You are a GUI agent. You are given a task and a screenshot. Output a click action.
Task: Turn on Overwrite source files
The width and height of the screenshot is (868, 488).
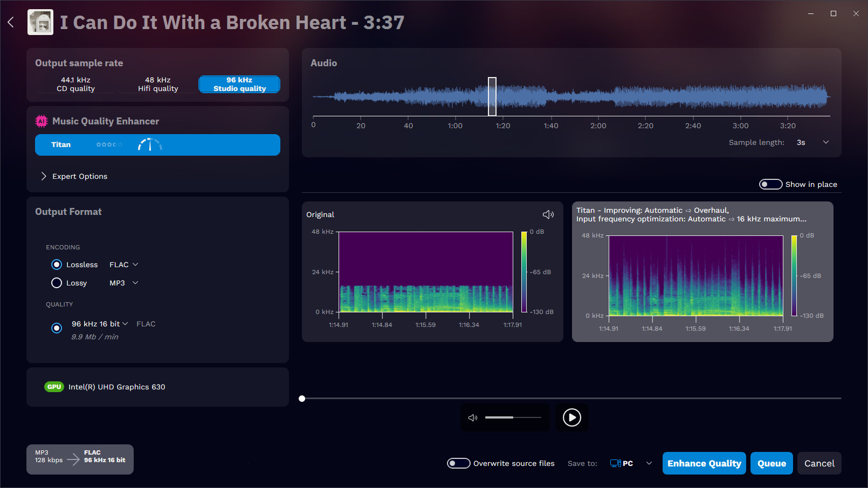458,463
